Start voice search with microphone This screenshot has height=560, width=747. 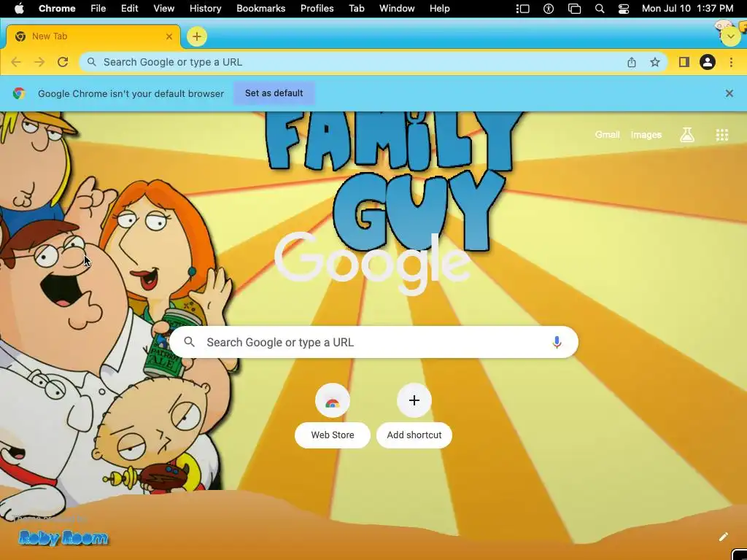(557, 342)
